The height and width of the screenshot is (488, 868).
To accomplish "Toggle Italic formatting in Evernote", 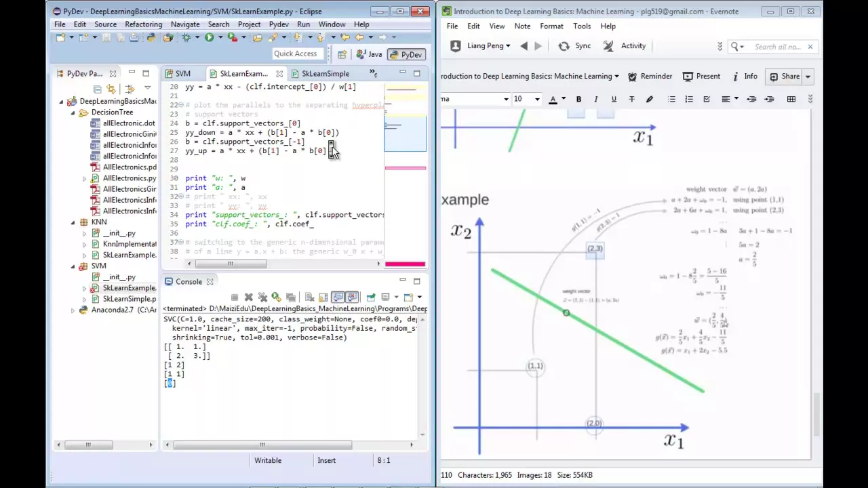I will pos(596,99).
